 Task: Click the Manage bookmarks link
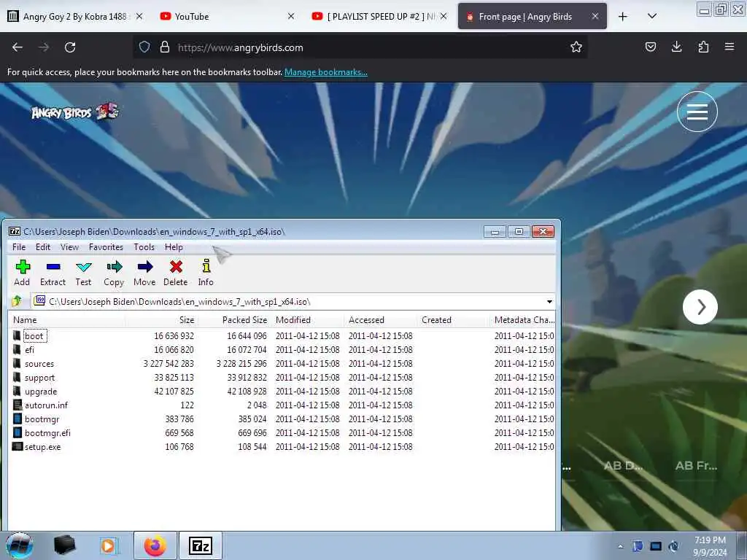[x=326, y=72]
